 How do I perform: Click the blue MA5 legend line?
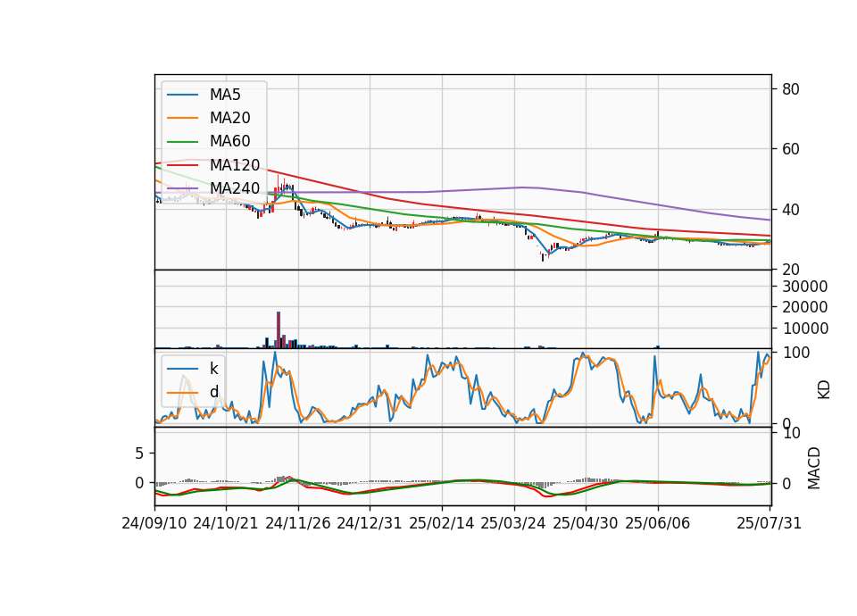(x=182, y=96)
